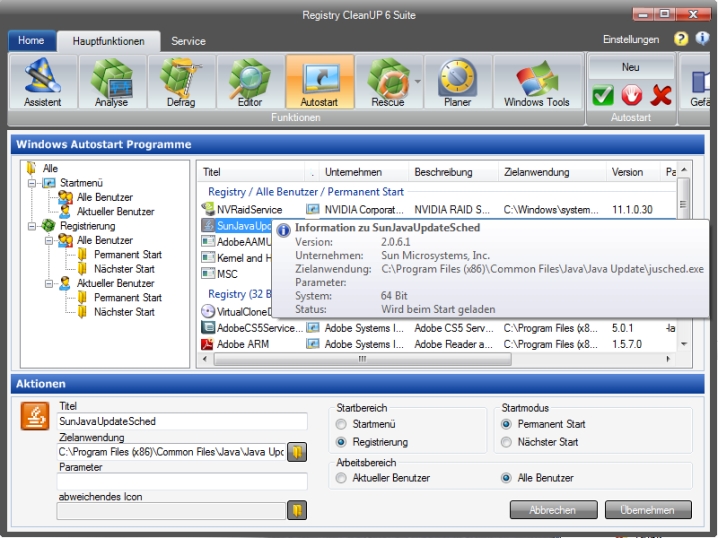Viewport: 718px width, 538px height.
Task: Open the Planer scheduler icon
Action: (x=457, y=82)
